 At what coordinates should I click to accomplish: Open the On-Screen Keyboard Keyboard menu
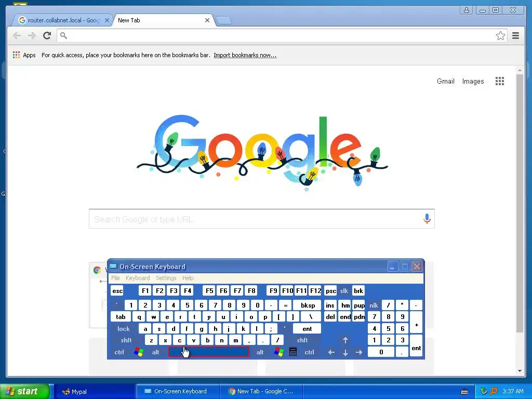[137, 278]
